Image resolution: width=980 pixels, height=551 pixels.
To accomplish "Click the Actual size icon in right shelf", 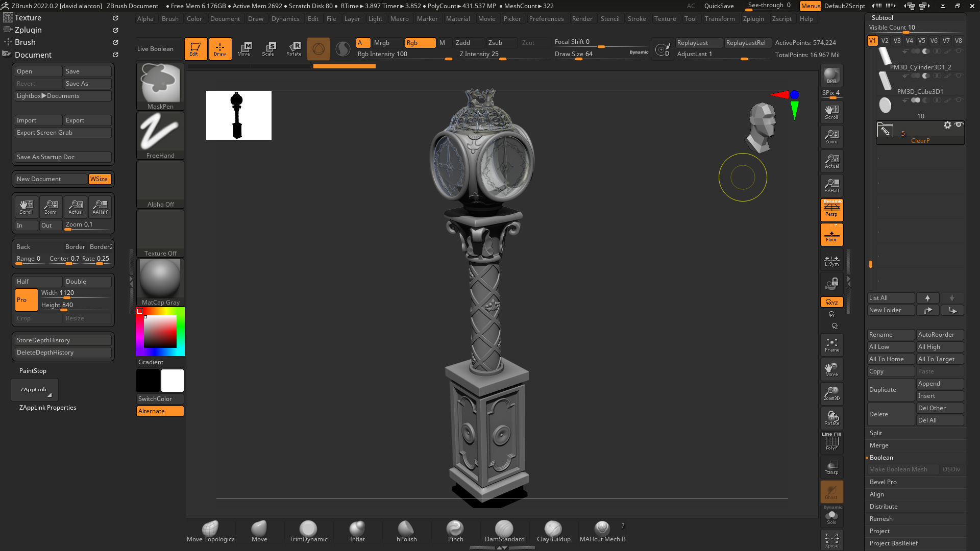I will tap(831, 161).
